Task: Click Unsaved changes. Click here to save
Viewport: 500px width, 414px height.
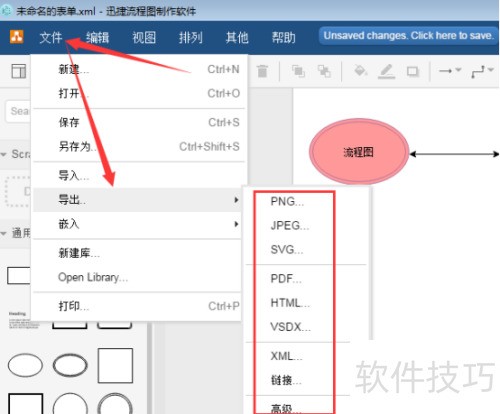Action: tap(408, 36)
